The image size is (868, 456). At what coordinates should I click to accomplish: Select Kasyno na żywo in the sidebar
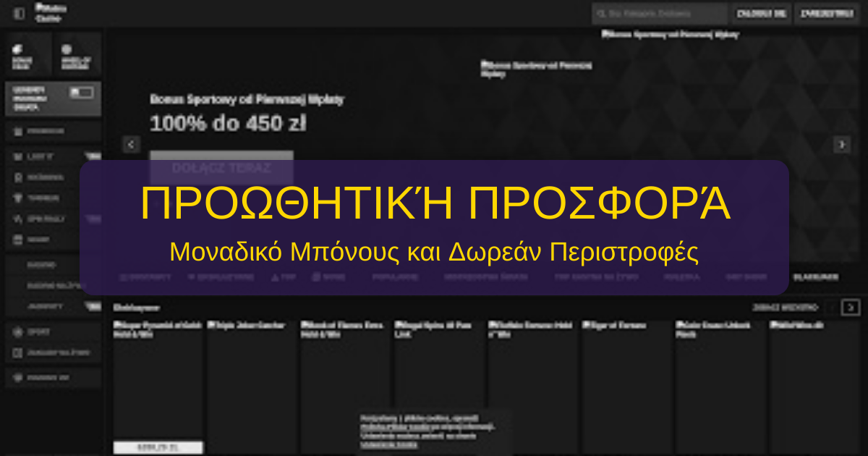tap(54, 286)
